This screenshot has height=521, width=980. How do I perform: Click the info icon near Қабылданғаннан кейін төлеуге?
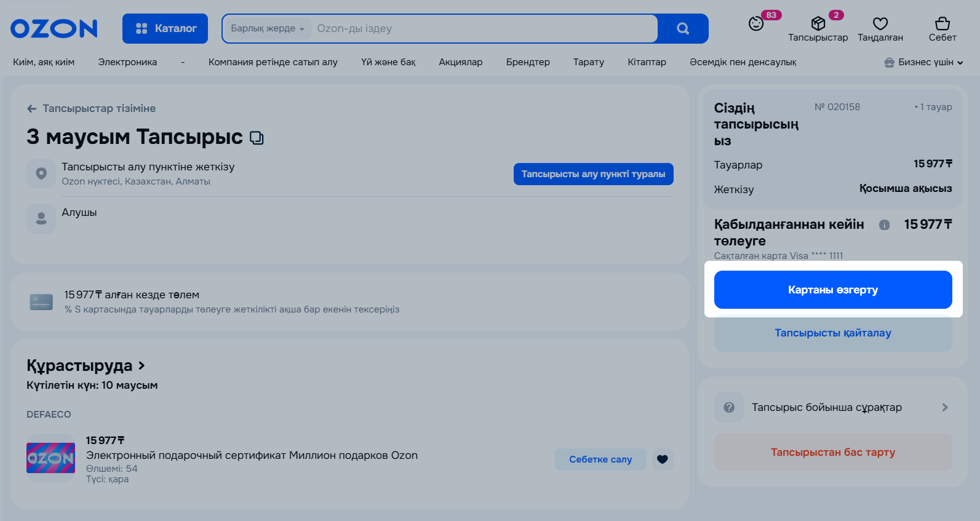[x=884, y=225]
